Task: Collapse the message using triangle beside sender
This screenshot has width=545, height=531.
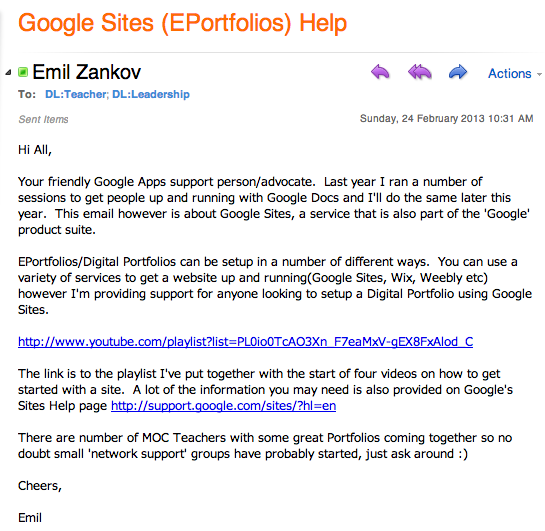Action: pyautogui.click(x=8, y=73)
